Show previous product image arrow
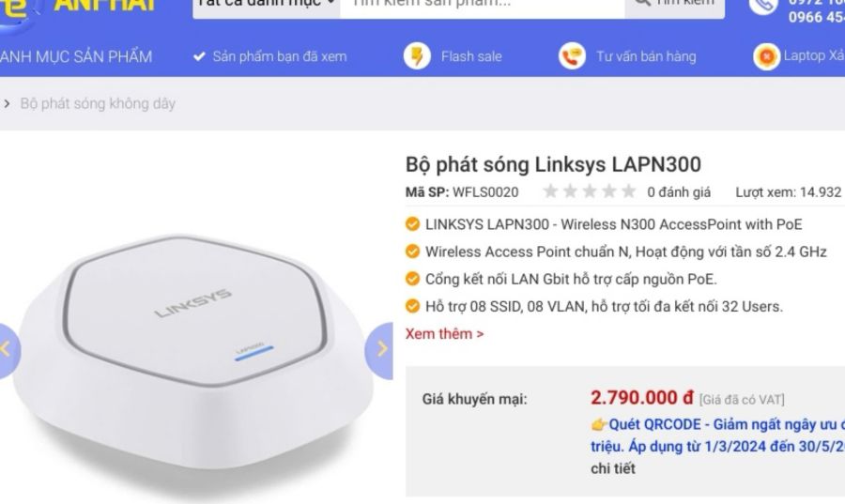Viewport: 845px width, 504px height. [8, 349]
